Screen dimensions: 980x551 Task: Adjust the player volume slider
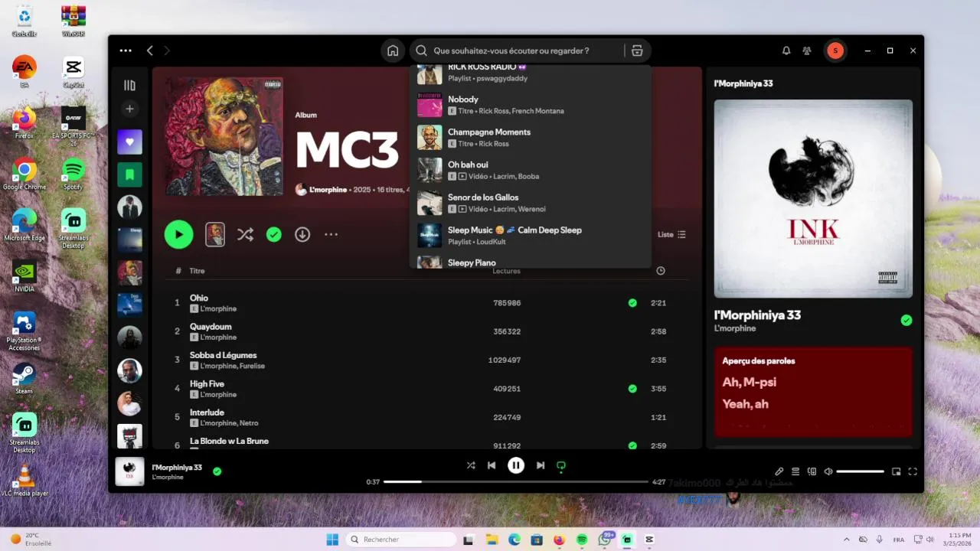click(861, 471)
